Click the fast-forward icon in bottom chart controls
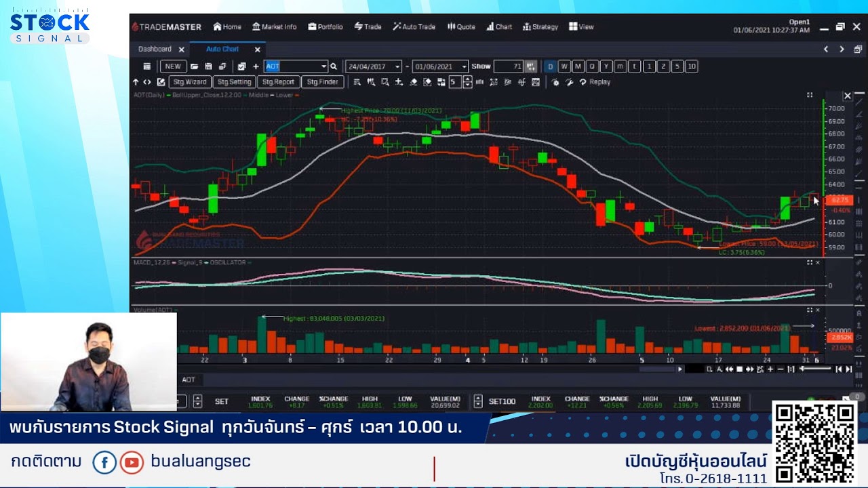Viewport: 868px width, 488px height. [749, 369]
